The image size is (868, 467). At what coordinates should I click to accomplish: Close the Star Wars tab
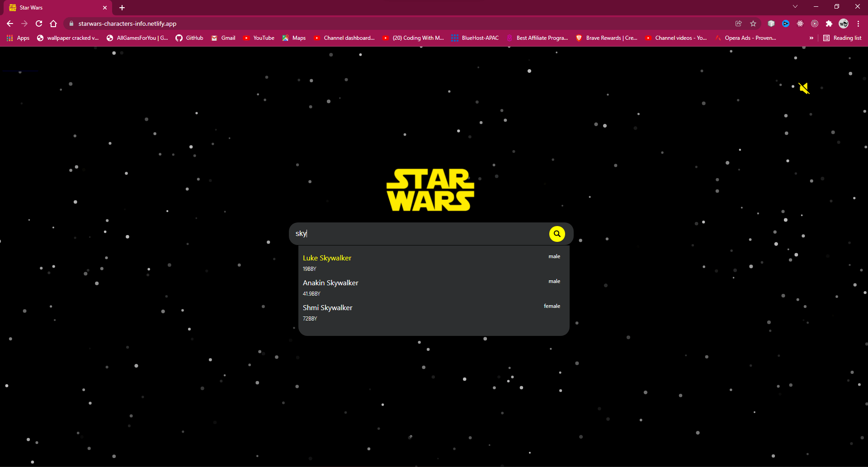click(105, 8)
